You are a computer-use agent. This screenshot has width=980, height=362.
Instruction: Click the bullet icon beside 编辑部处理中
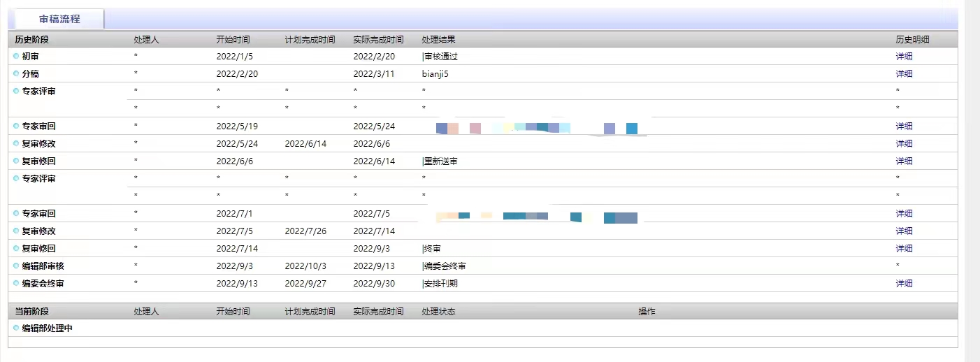16,328
